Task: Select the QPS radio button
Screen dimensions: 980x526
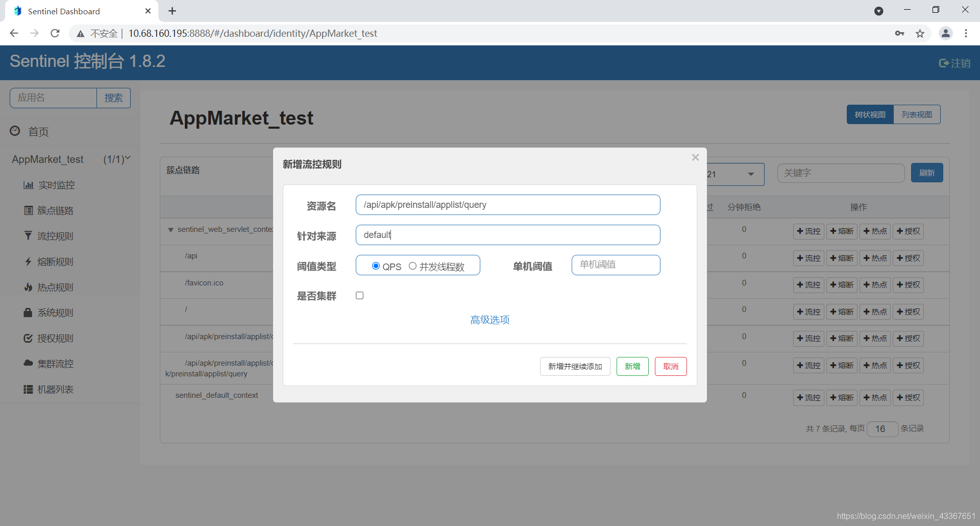Action: point(376,266)
